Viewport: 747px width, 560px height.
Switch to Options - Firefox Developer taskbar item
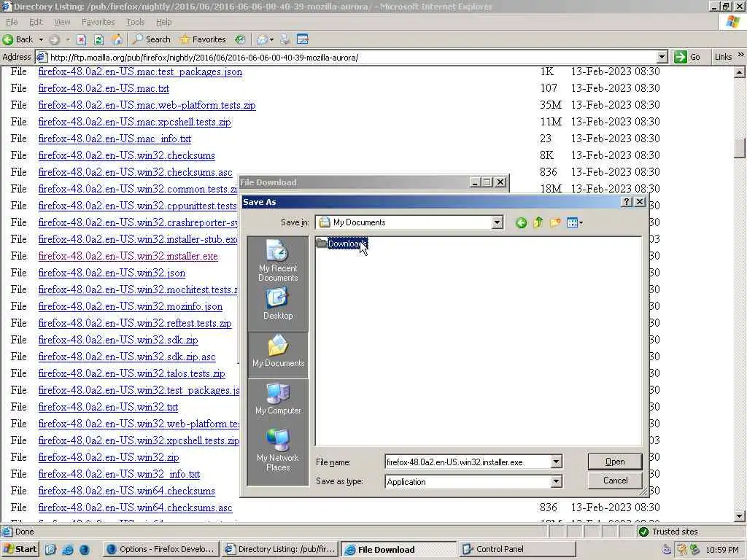pos(160,549)
